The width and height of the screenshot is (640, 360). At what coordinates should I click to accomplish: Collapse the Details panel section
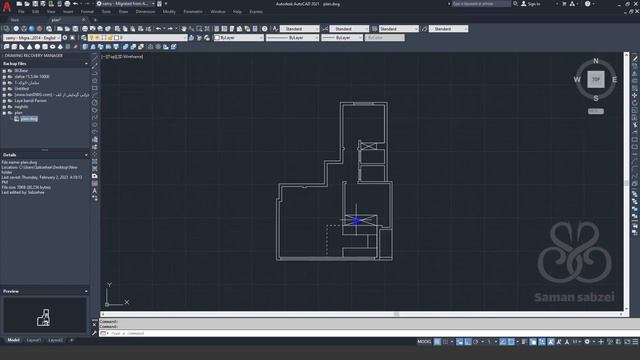click(x=86, y=155)
